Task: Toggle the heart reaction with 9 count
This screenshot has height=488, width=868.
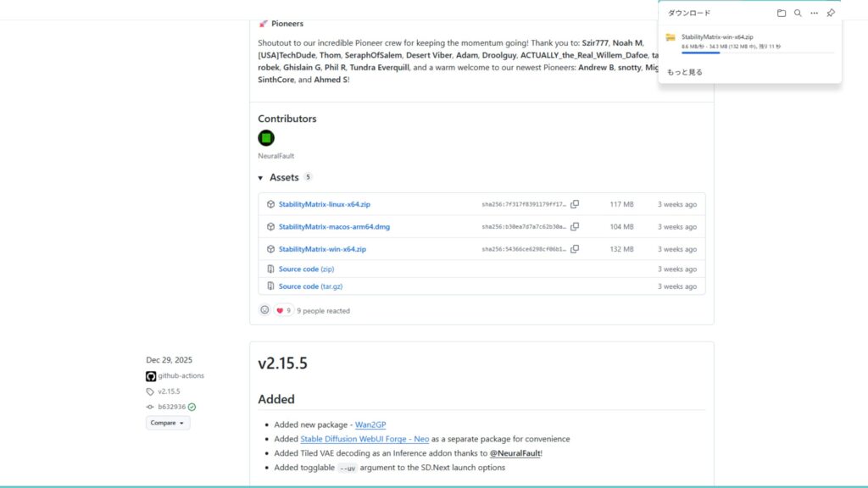Action: point(284,310)
